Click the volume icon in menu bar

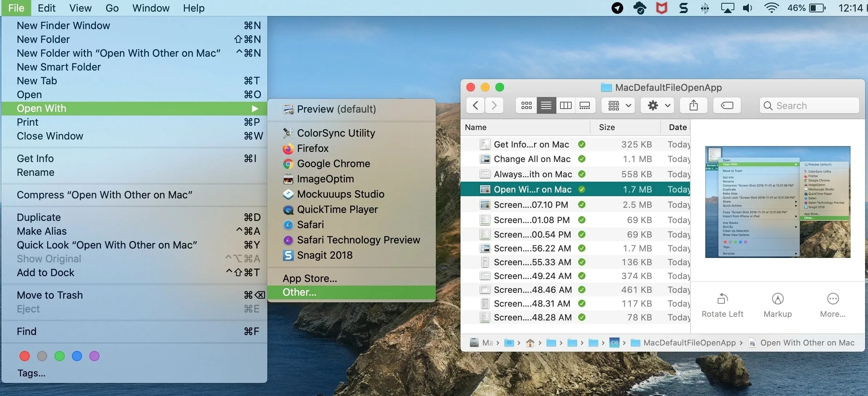[x=748, y=8]
